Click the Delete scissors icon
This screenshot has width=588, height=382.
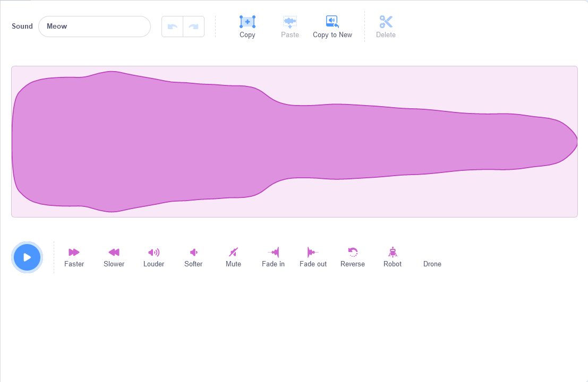click(x=386, y=22)
